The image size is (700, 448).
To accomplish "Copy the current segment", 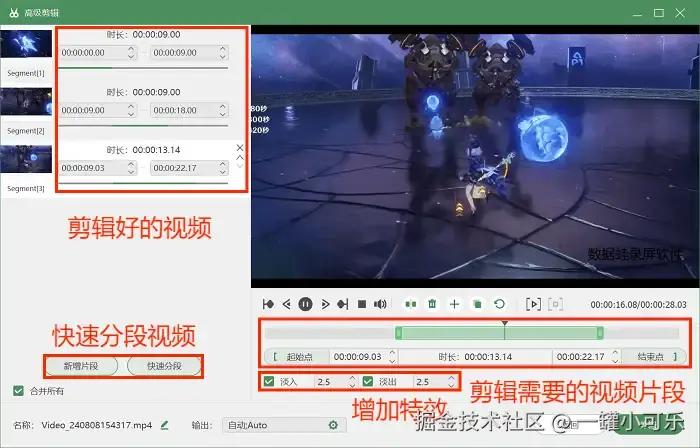I will 477,304.
